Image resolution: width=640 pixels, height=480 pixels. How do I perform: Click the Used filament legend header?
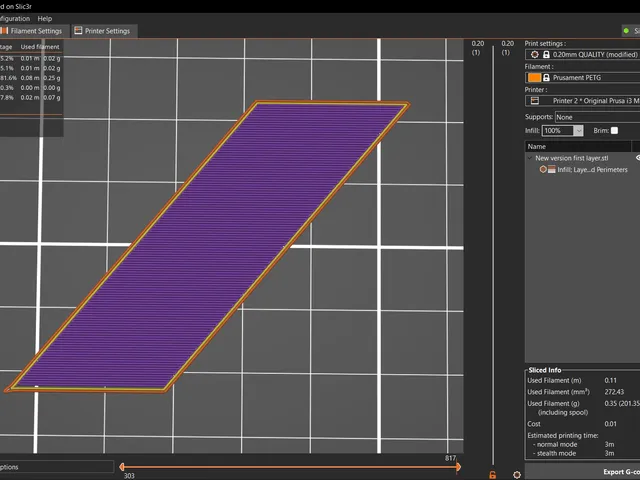point(40,47)
